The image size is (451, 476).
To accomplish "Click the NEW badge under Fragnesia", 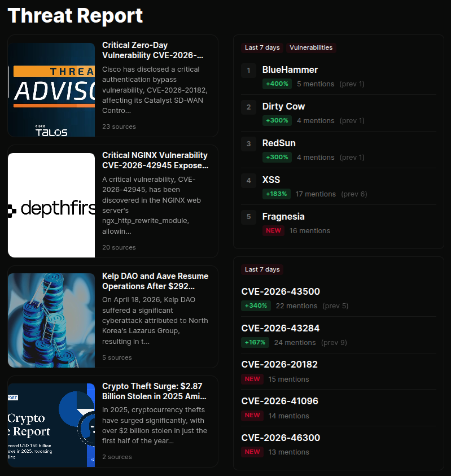I will [273, 231].
